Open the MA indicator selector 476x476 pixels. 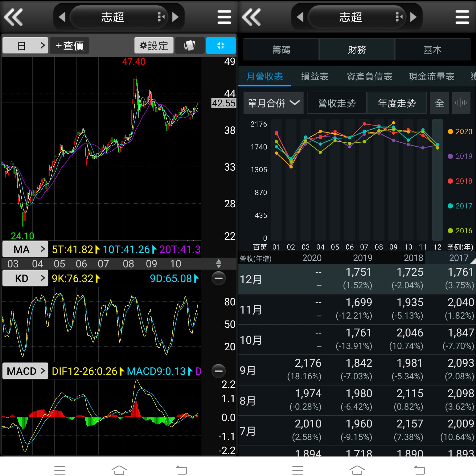click(25, 249)
